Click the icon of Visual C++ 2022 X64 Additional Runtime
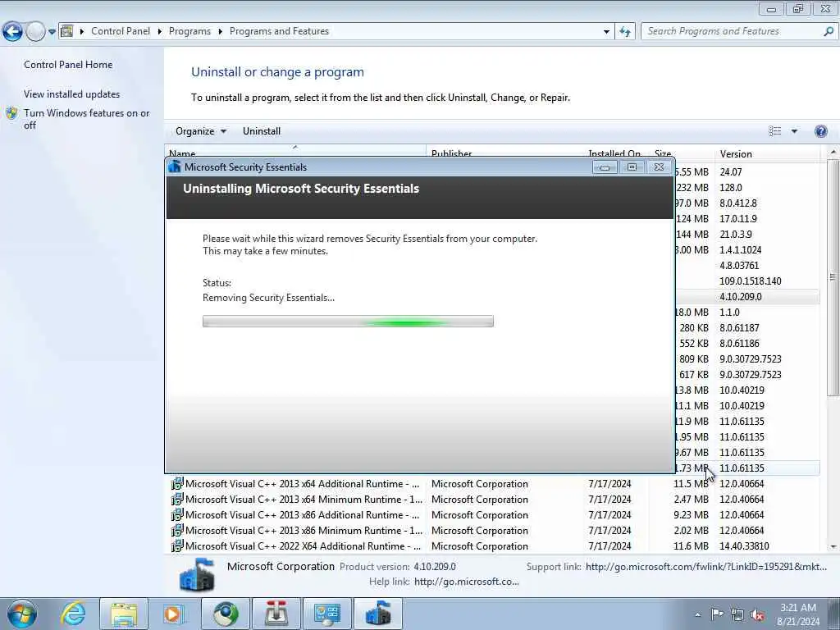The image size is (840, 630). [177, 546]
